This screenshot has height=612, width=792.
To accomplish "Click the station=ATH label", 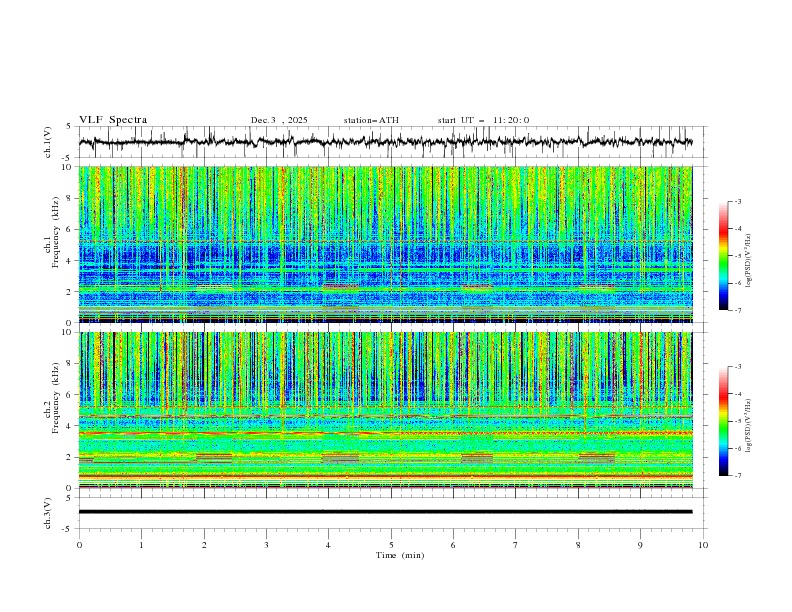I will [371, 120].
